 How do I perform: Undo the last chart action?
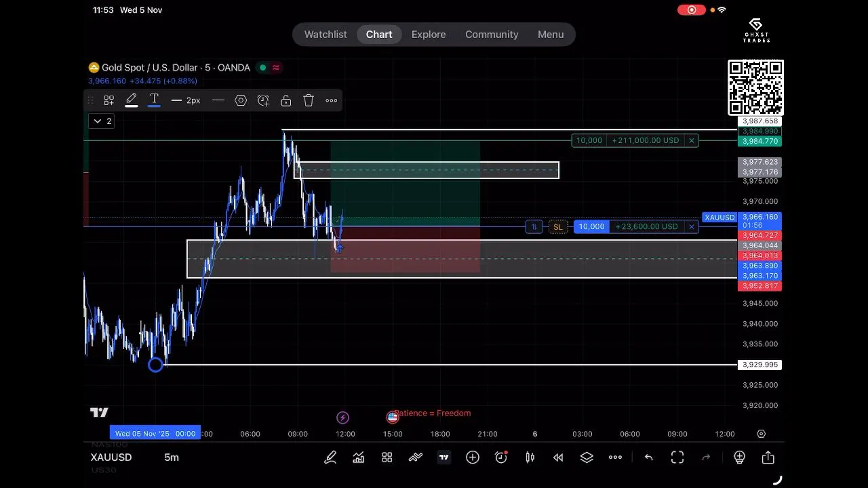(x=649, y=457)
